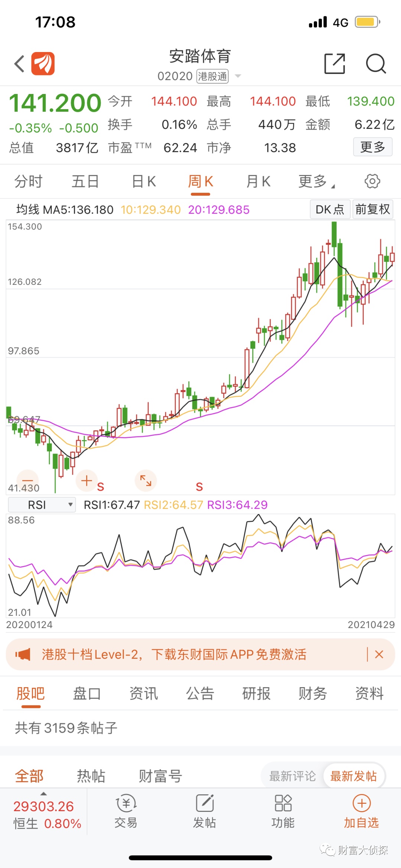Screen dimensions: 401x868
Task: Open the 研报 research reports tab
Action: point(257,693)
